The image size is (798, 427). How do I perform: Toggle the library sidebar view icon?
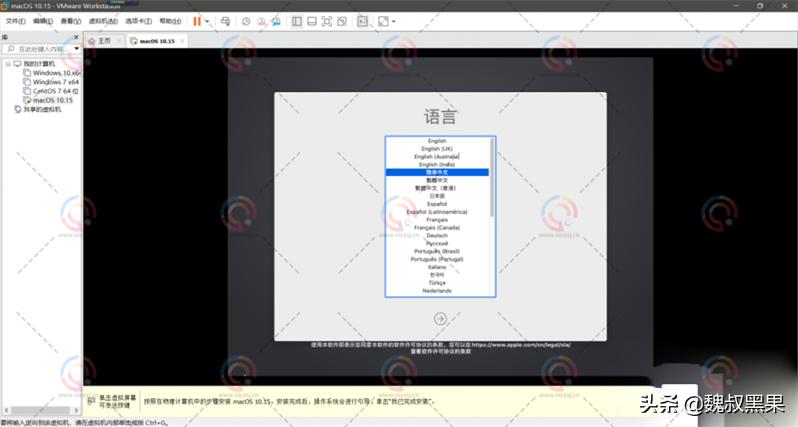(x=297, y=21)
